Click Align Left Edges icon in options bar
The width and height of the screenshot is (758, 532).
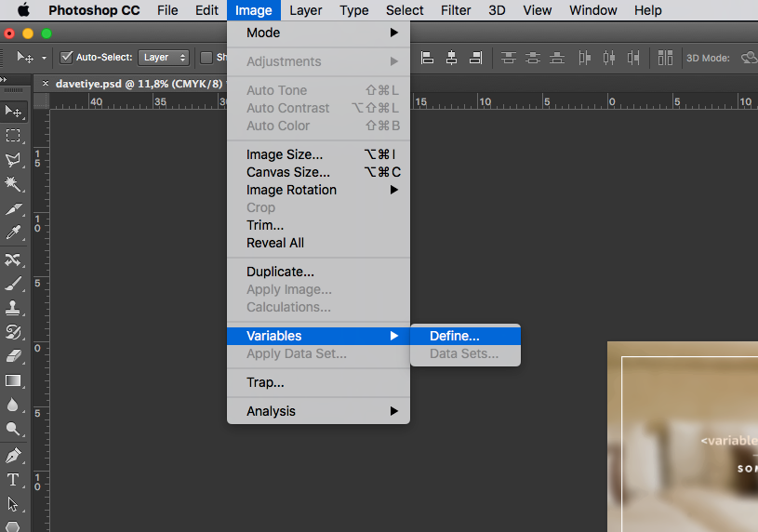click(427, 58)
